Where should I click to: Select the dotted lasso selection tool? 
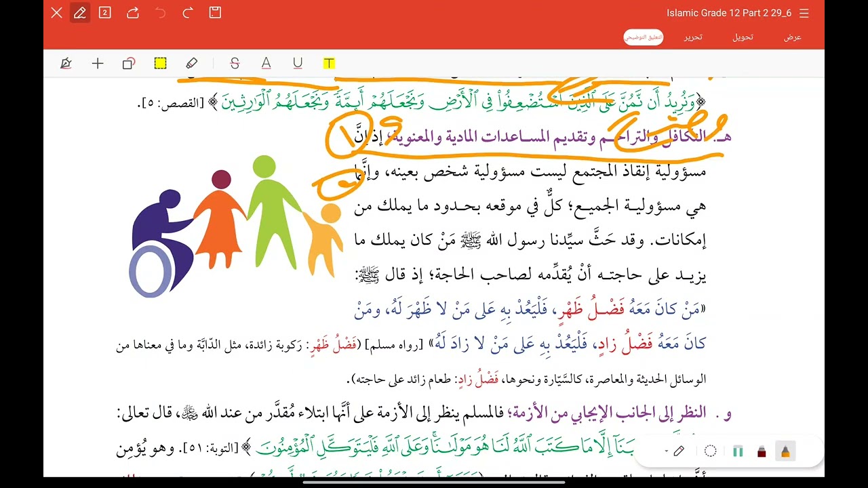tap(711, 451)
